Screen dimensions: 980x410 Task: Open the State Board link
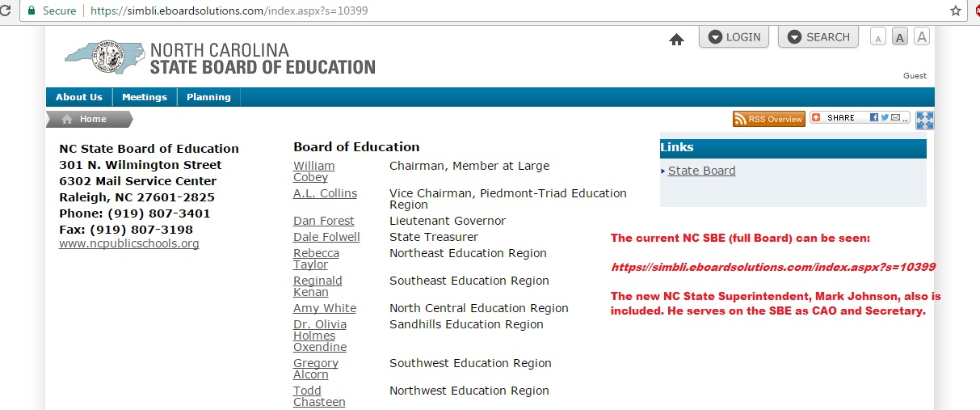(x=701, y=171)
